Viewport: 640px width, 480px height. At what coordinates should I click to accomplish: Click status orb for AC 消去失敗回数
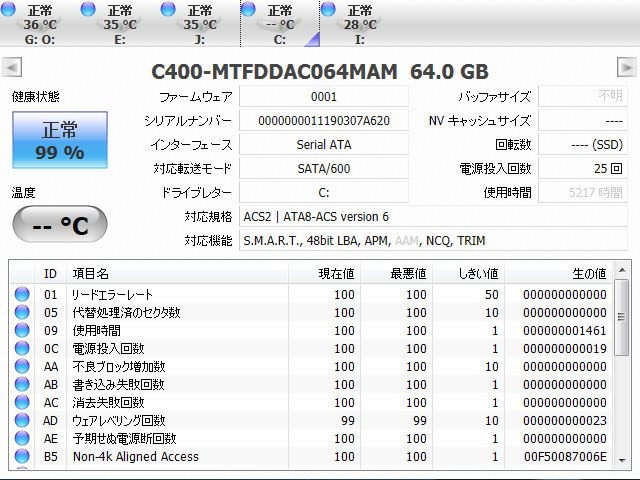(22, 402)
